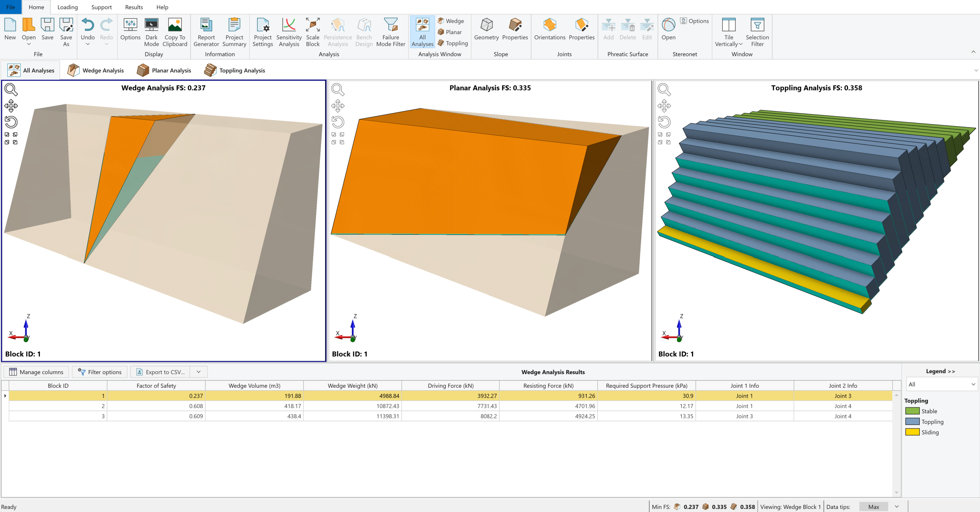
Task: Select pan tool in Planar Analysis view
Action: click(x=338, y=105)
